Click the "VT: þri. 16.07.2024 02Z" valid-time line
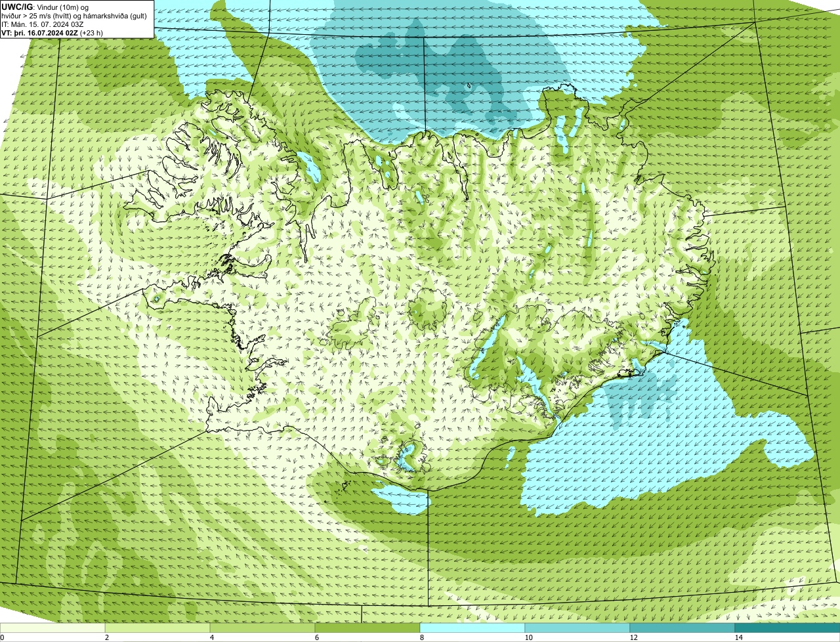Viewport: 840px width, 642px height. pyautogui.click(x=52, y=32)
